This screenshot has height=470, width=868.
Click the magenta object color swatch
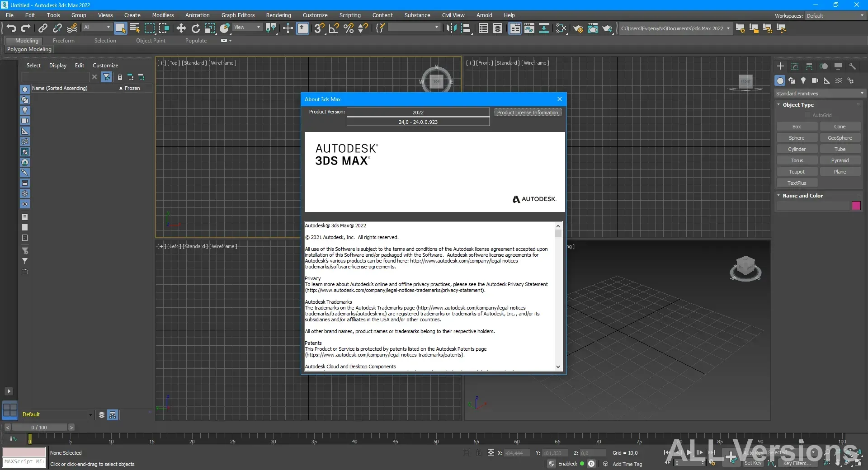click(856, 206)
